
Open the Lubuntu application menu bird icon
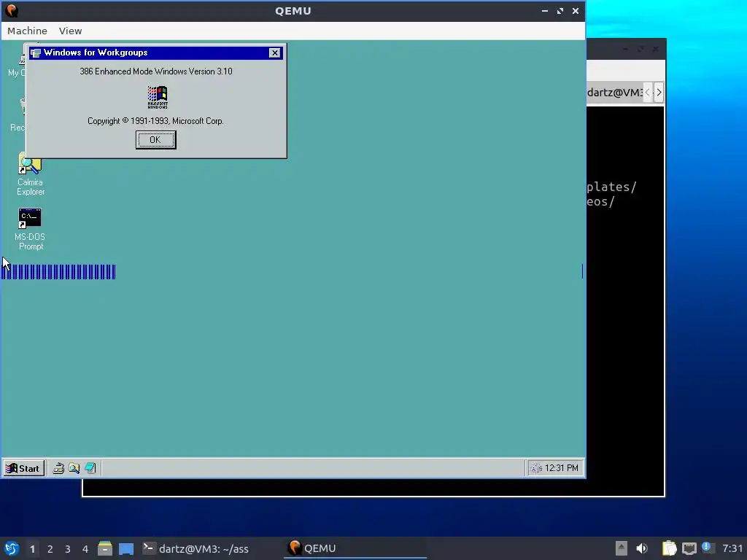click(x=12, y=548)
